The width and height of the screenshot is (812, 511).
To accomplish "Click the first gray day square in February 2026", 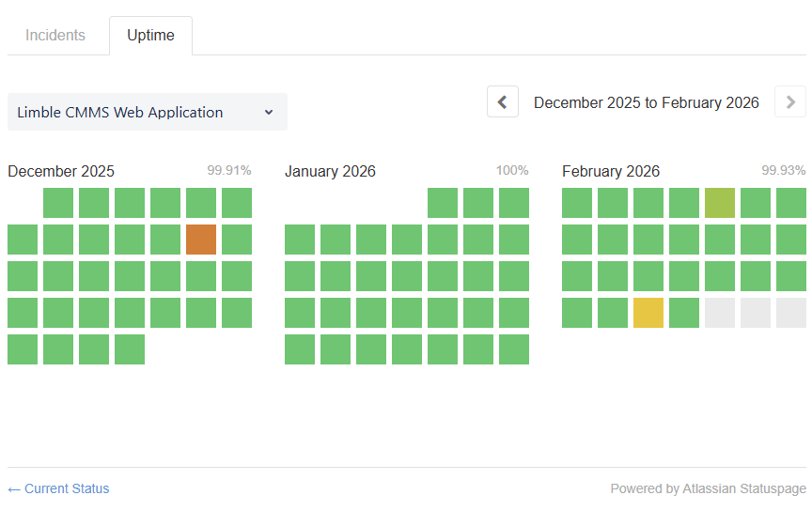I will pos(720,313).
